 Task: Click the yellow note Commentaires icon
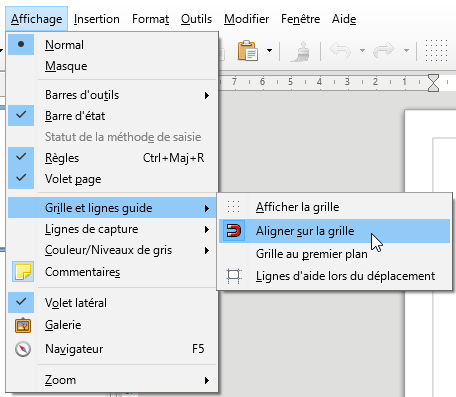click(x=23, y=271)
